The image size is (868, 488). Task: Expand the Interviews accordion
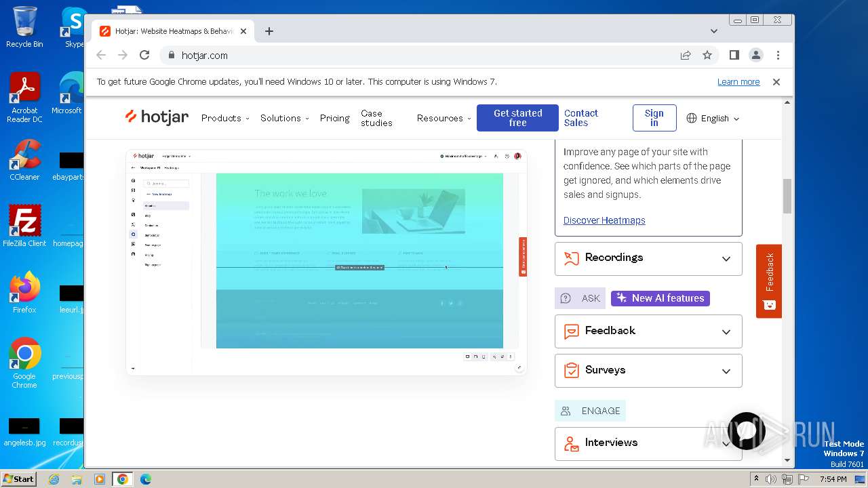tap(648, 443)
